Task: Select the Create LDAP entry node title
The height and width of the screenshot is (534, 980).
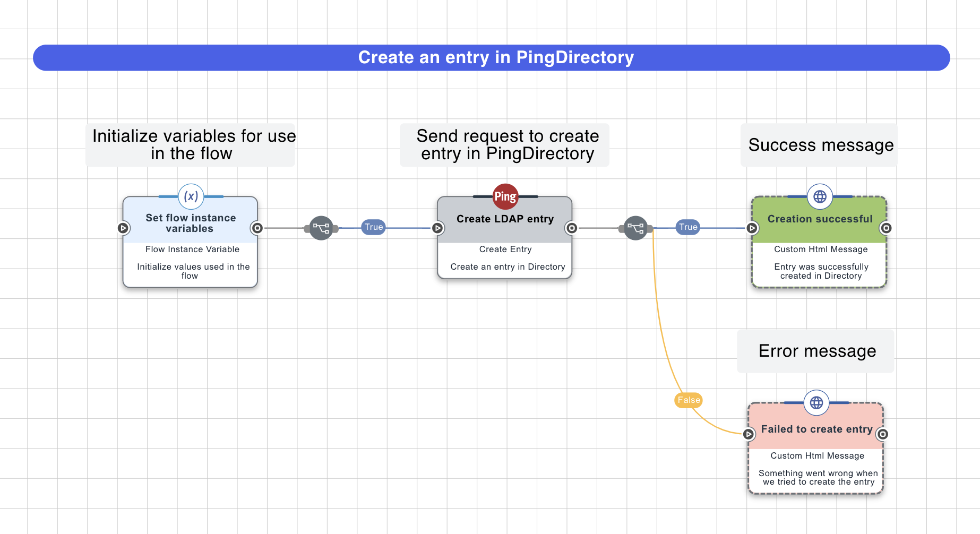Action: pos(505,219)
